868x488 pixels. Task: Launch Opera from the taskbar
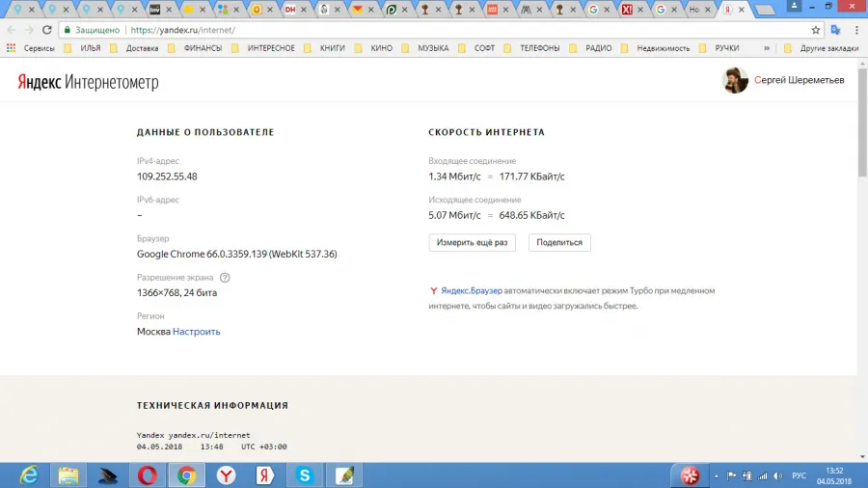tap(148, 475)
